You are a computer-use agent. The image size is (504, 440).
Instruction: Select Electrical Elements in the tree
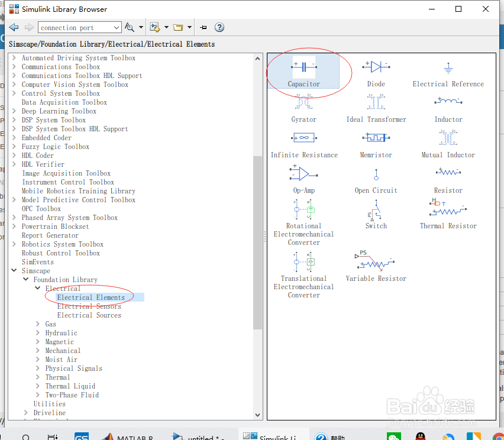click(x=91, y=297)
